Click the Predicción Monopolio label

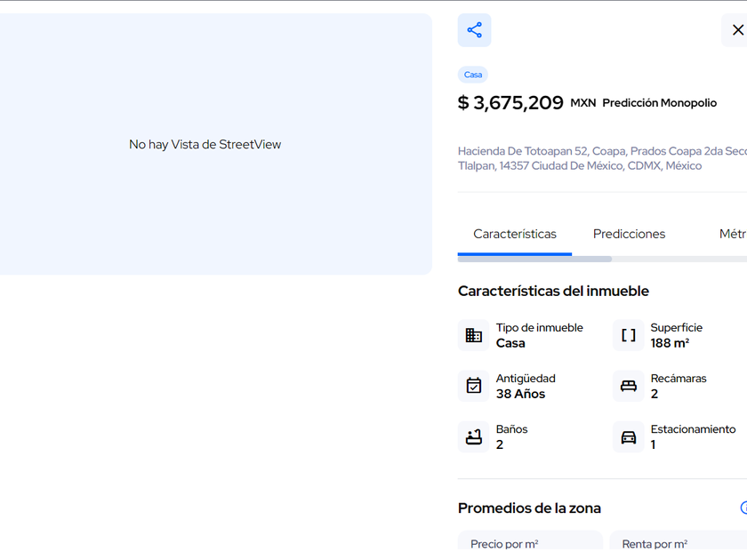(x=659, y=103)
